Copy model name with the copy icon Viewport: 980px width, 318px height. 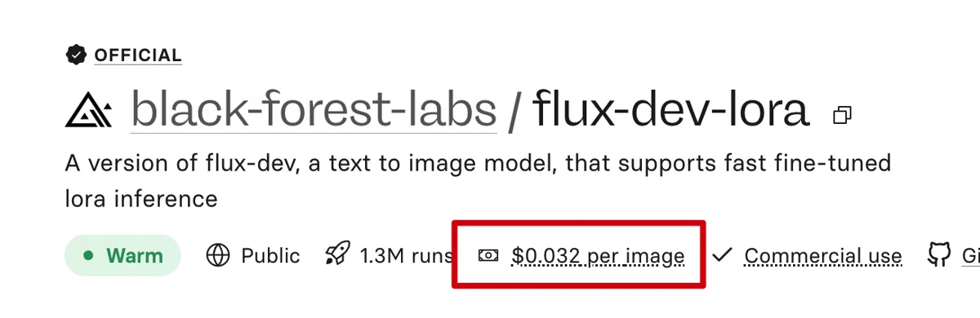(x=842, y=115)
